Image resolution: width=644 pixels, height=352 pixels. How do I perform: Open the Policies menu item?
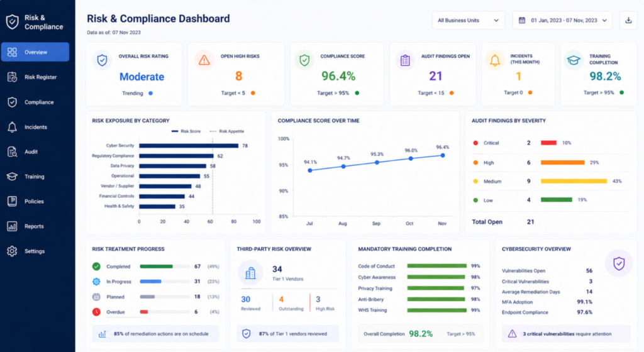(35, 201)
